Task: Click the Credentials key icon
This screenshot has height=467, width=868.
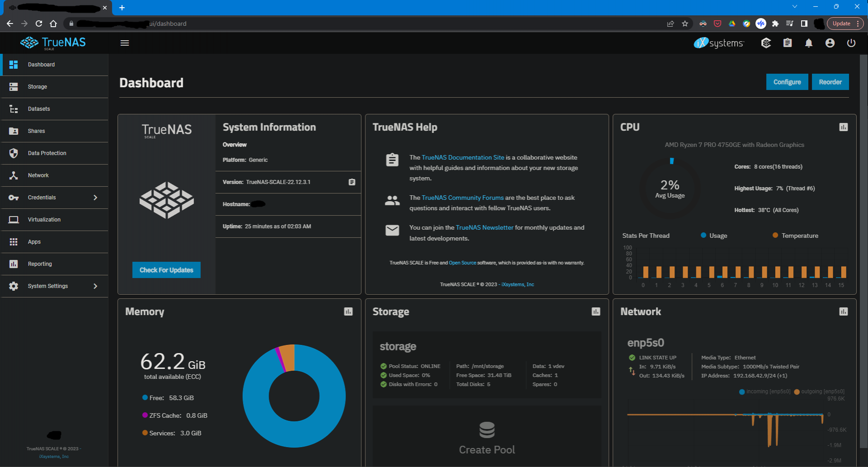Action: 14,198
